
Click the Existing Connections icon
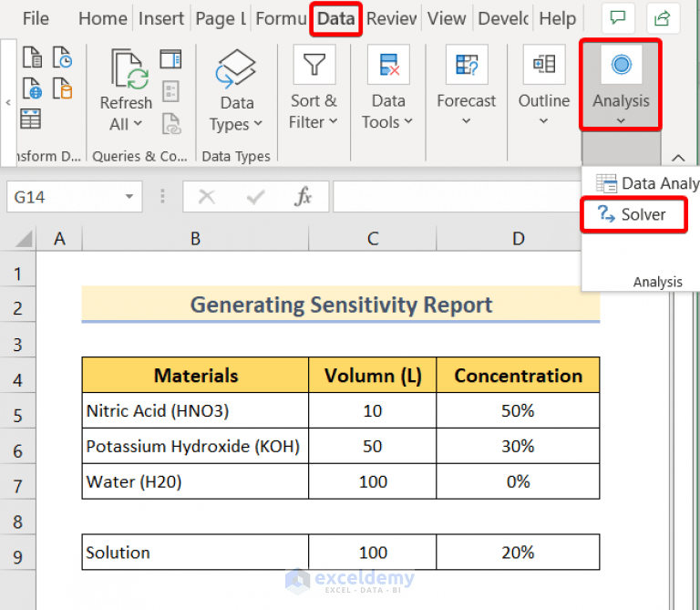(x=62, y=88)
